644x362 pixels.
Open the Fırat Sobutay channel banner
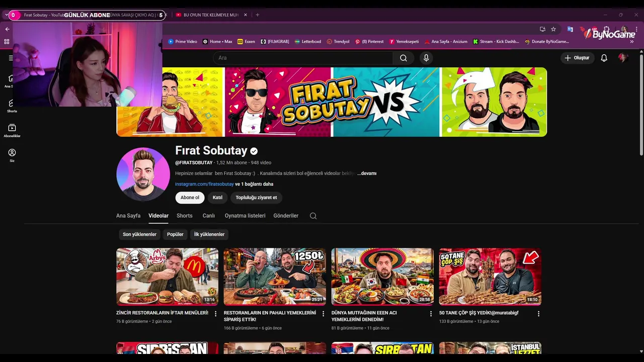(332, 102)
